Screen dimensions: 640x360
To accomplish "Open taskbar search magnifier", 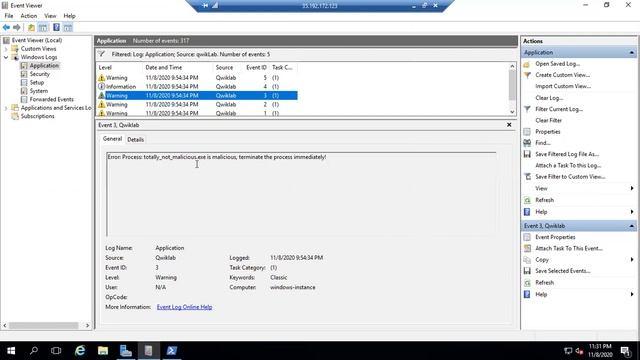I will point(34,351).
